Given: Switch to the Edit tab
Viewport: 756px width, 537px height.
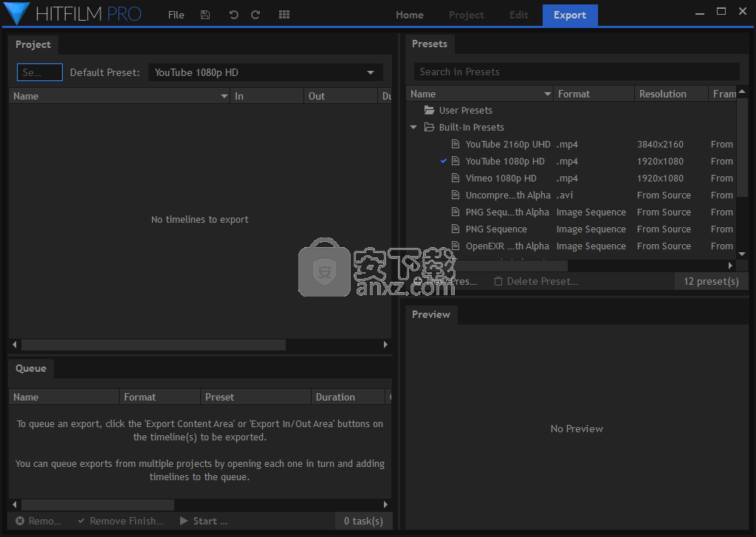Looking at the screenshot, I should point(519,15).
